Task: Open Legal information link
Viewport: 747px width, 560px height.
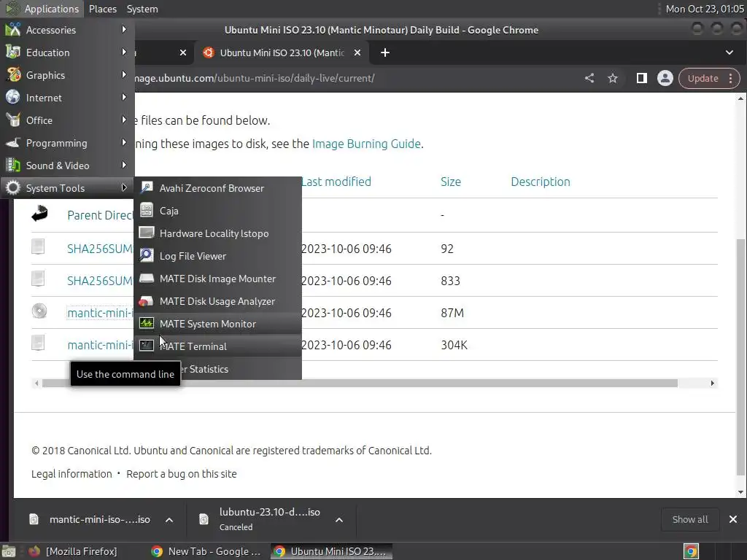Action: tap(71, 474)
